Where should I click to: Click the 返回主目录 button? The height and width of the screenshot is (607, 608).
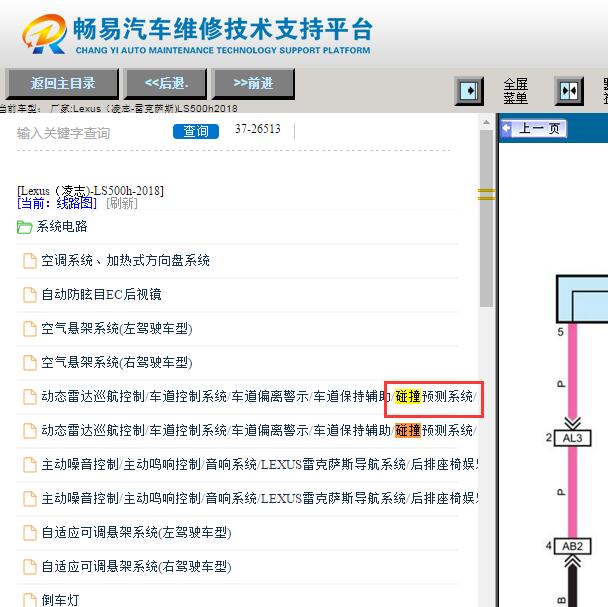62,83
